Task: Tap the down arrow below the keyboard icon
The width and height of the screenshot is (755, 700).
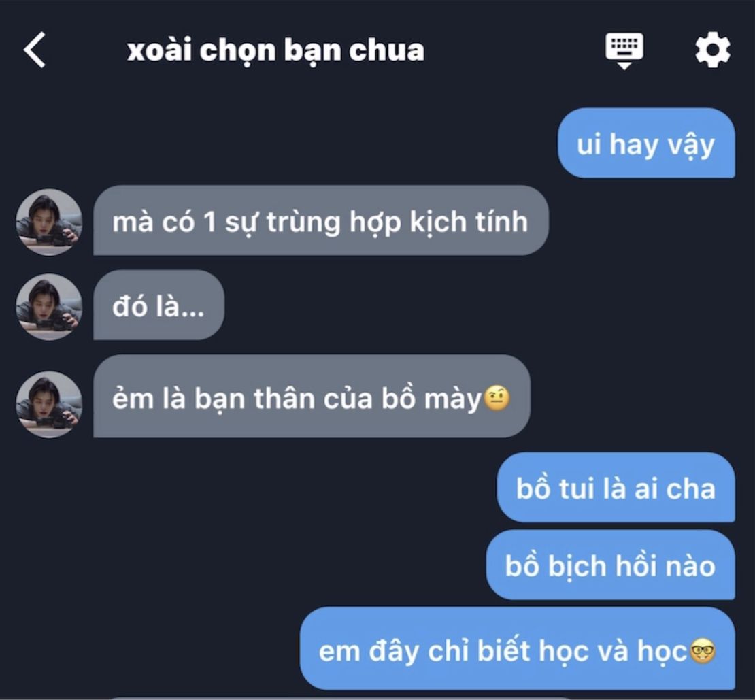Action: (x=624, y=66)
